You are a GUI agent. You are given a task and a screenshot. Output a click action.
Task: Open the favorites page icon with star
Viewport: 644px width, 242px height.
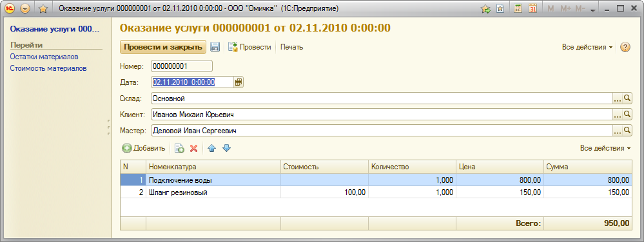500,8
